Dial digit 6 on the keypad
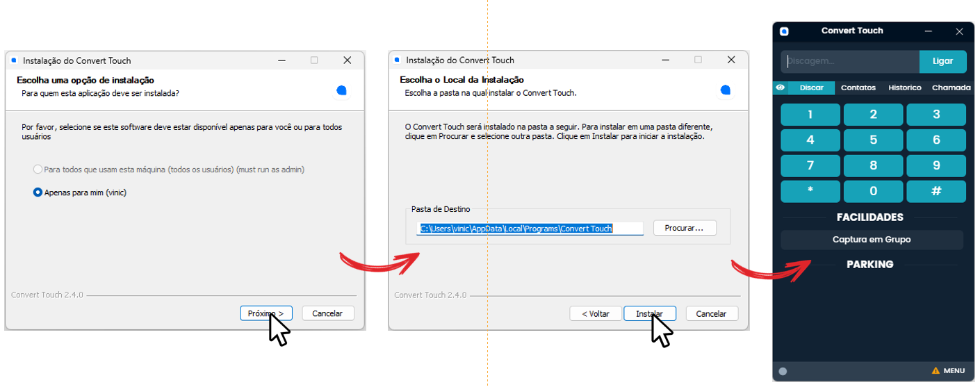Screen dimensions: 980x387 click(x=936, y=140)
